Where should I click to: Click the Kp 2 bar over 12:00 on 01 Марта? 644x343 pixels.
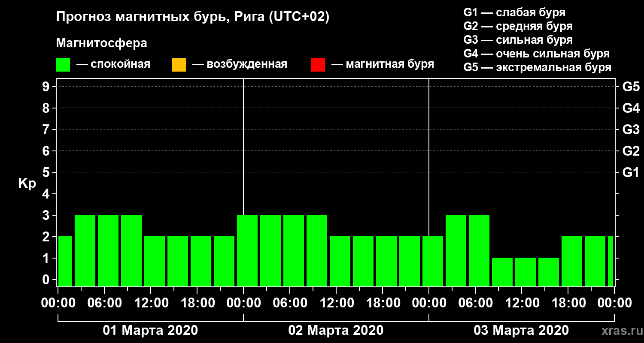(x=155, y=262)
